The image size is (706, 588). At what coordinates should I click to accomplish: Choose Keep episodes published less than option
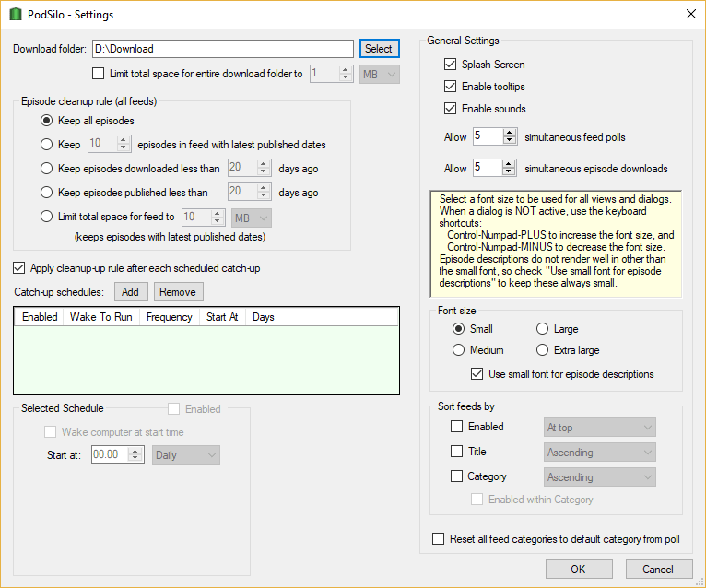coord(47,193)
